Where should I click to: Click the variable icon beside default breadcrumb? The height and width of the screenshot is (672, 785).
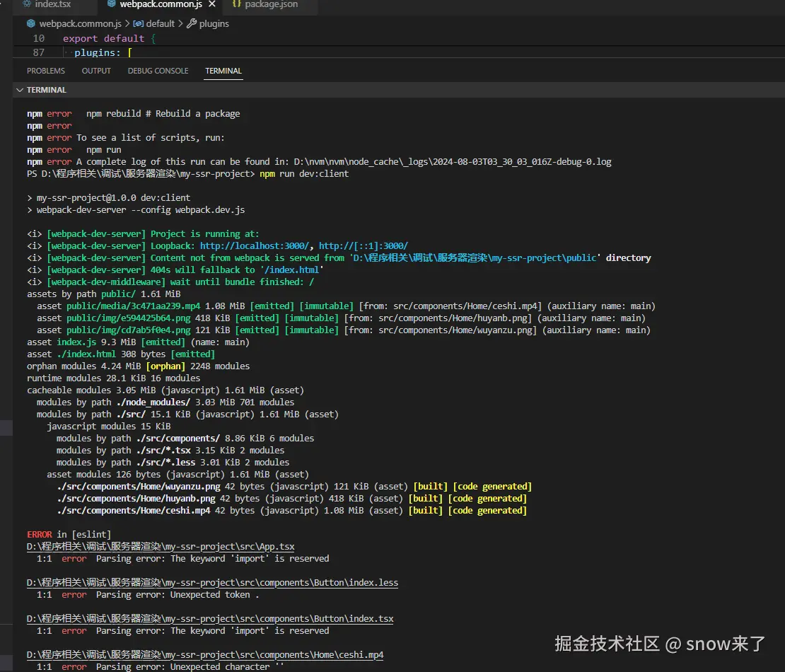(x=138, y=23)
